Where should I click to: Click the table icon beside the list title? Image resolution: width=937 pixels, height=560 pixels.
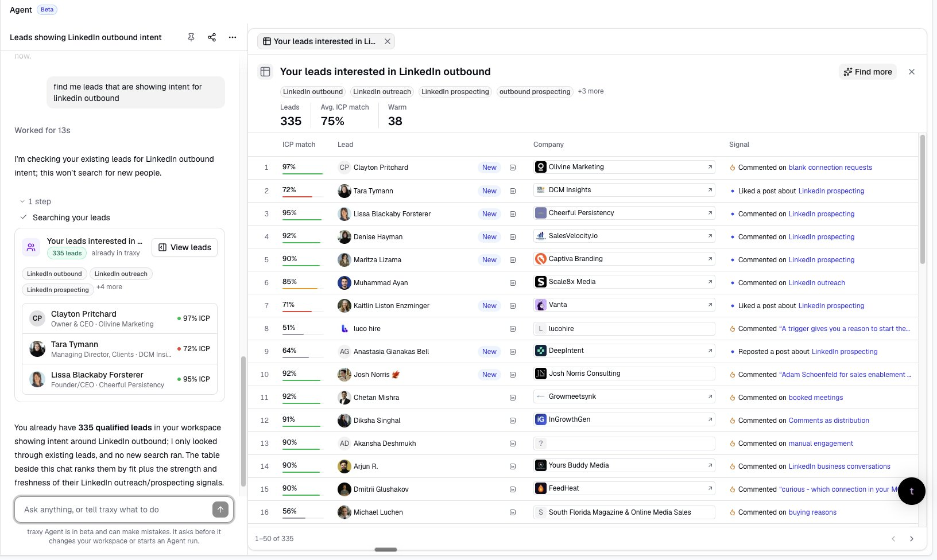(265, 72)
